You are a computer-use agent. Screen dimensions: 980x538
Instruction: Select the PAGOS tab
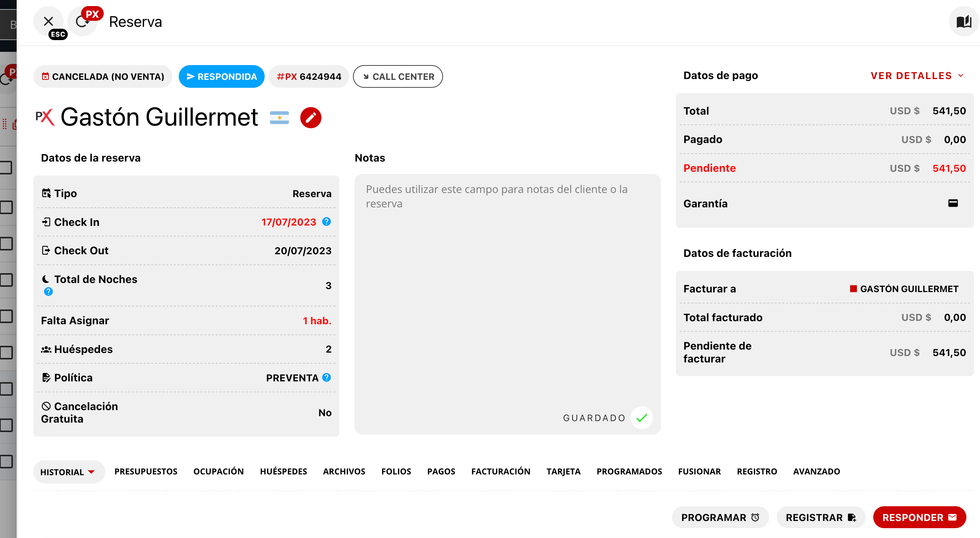coord(441,471)
